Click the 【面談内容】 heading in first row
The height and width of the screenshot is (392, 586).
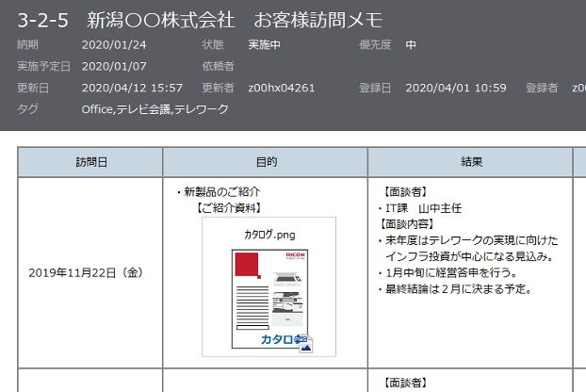pyautogui.click(x=407, y=224)
